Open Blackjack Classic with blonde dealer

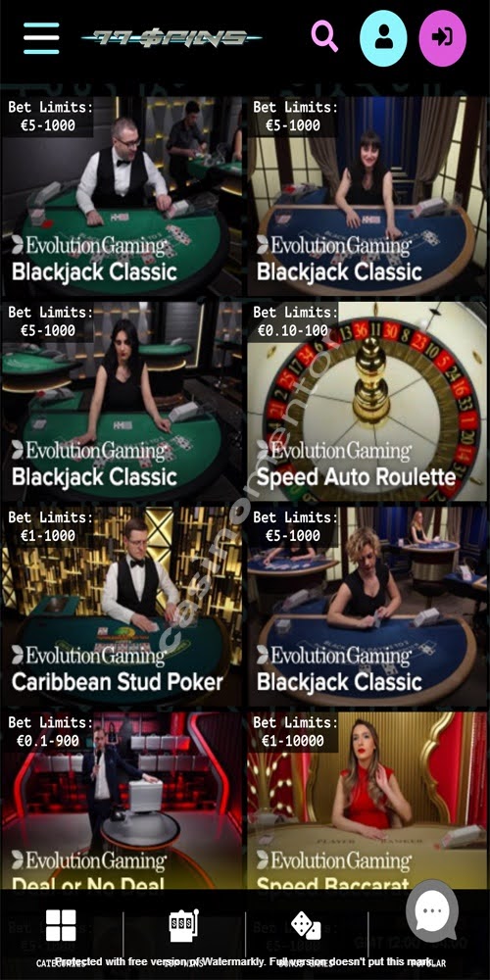367,607
